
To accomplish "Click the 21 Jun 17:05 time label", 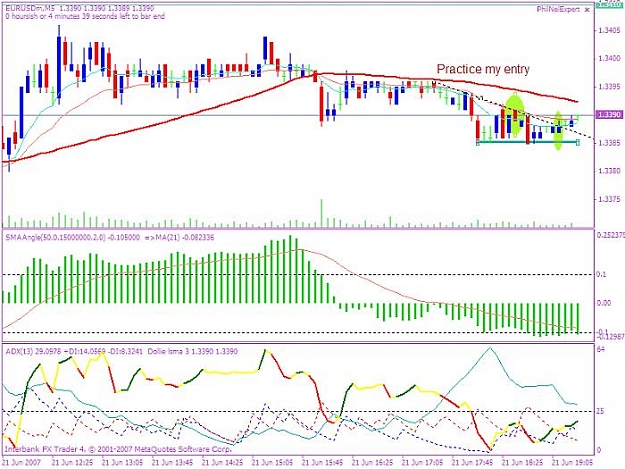I will [423, 463].
